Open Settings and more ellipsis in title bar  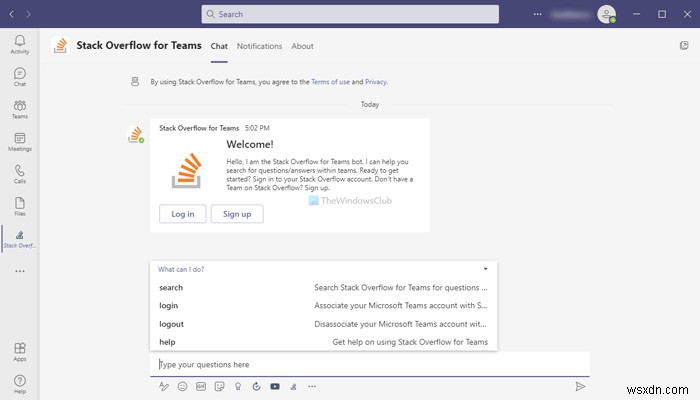538,14
